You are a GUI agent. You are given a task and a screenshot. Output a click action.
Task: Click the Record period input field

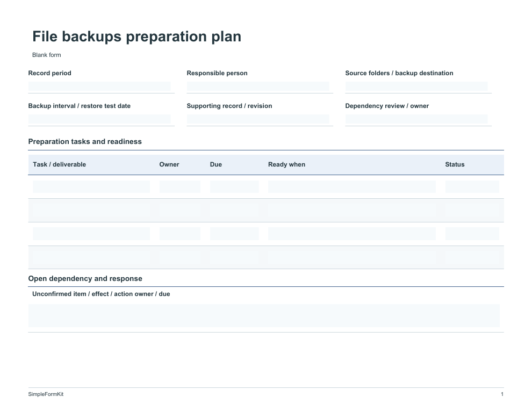[x=99, y=86]
